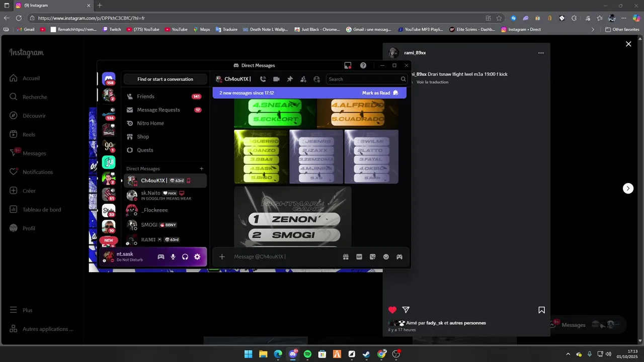The image size is (644, 362).
Task: Toggle Discord microphone mute
Action: click(x=173, y=256)
